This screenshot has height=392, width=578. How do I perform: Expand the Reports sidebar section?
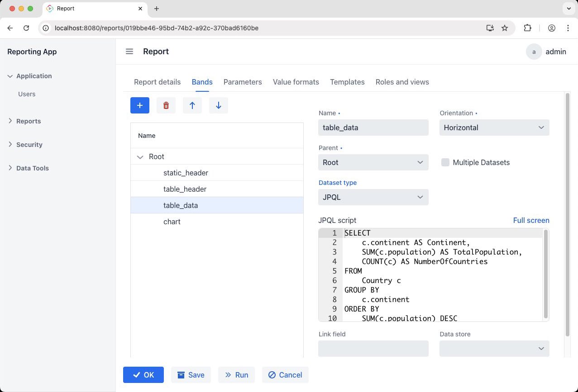point(24,121)
